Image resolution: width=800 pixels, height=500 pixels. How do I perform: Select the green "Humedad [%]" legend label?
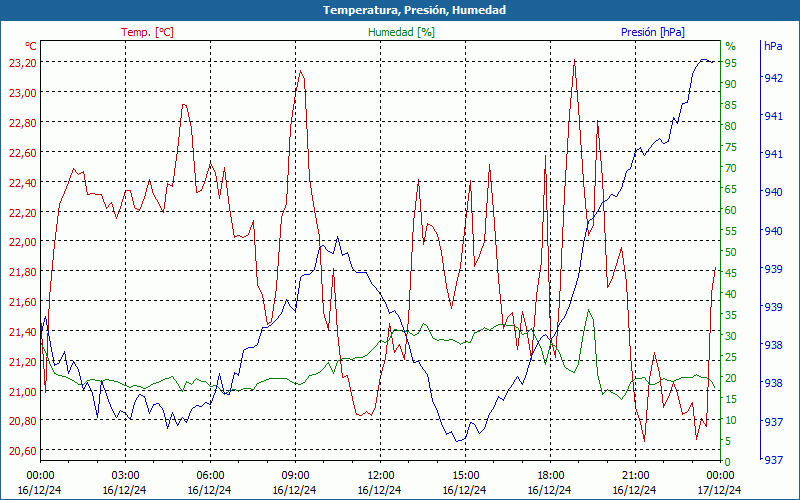[401, 32]
